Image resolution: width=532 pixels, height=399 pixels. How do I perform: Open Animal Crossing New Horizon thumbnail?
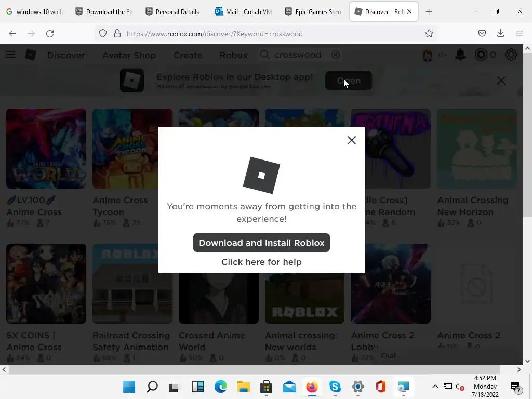477,149
